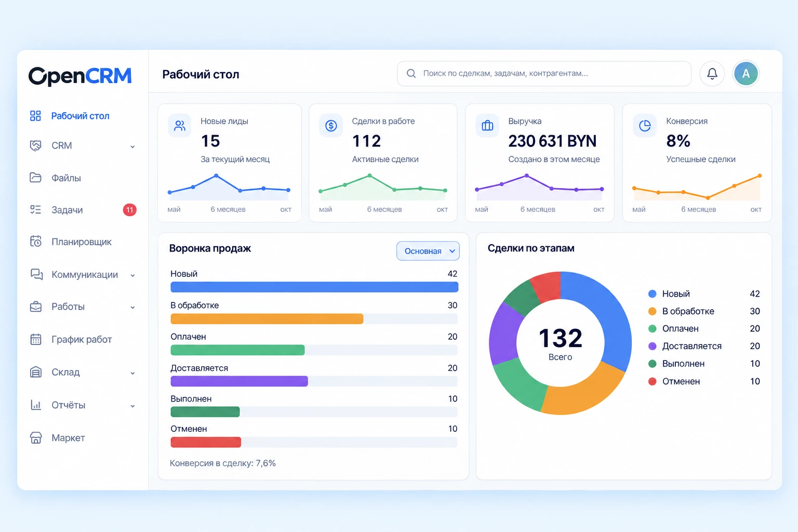Screen dimensions: 798x532
Task: Click the Сделки в работе dollar icon
Action: [331, 126]
